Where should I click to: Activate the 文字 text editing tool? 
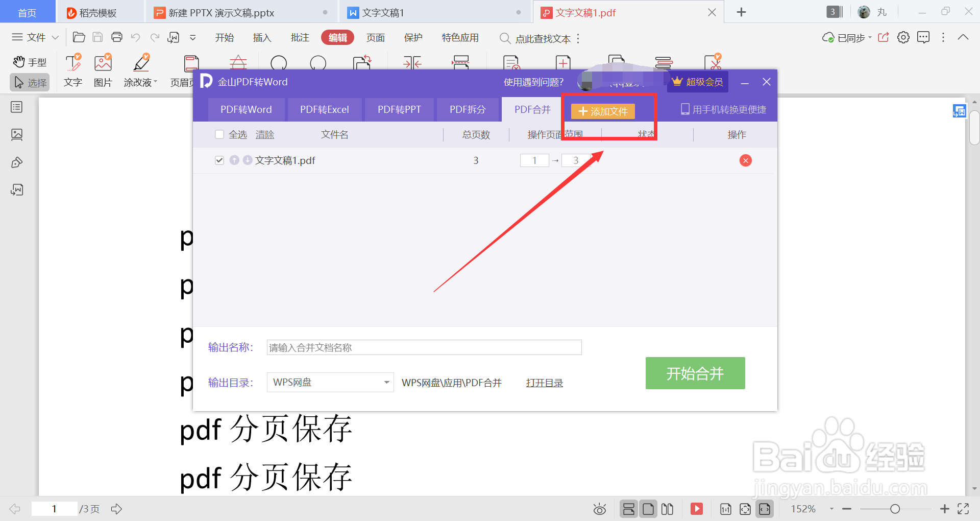(x=72, y=70)
